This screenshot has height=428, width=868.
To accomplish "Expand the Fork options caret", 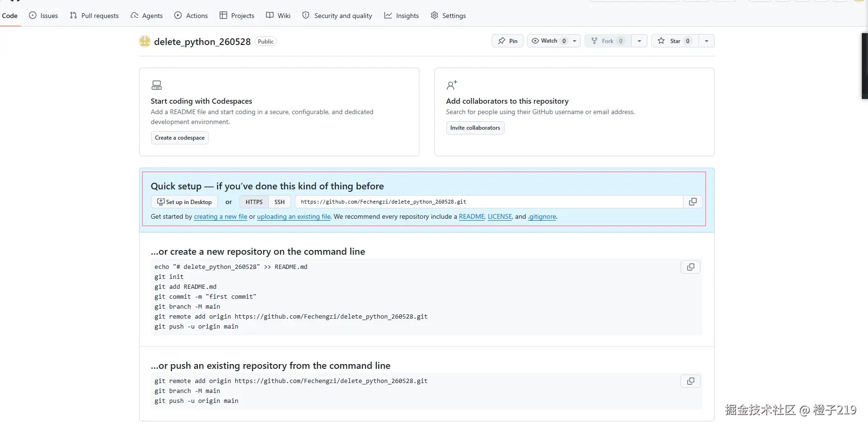I will pyautogui.click(x=639, y=41).
